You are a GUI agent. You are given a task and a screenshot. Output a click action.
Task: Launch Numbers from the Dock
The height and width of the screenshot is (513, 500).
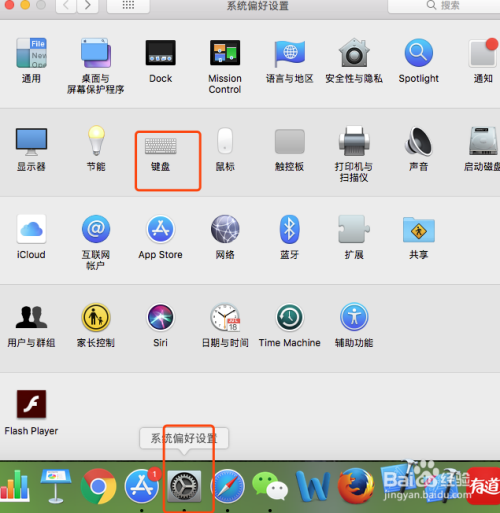point(14,485)
